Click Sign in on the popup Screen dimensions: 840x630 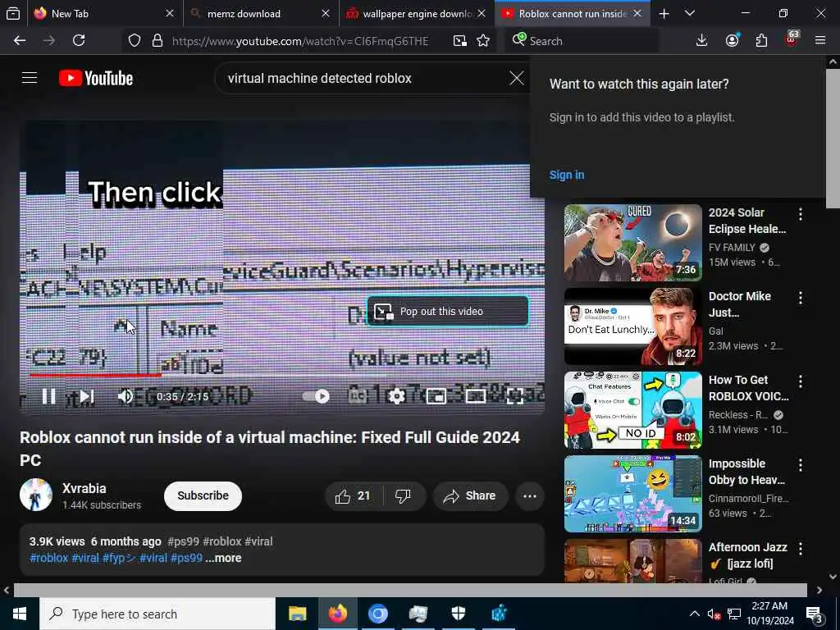566,176
